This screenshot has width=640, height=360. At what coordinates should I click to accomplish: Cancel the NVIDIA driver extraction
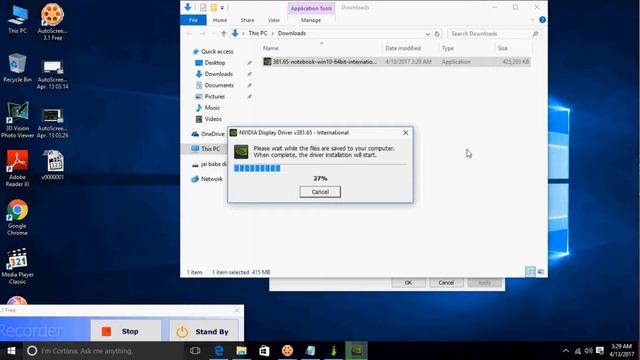point(320,192)
